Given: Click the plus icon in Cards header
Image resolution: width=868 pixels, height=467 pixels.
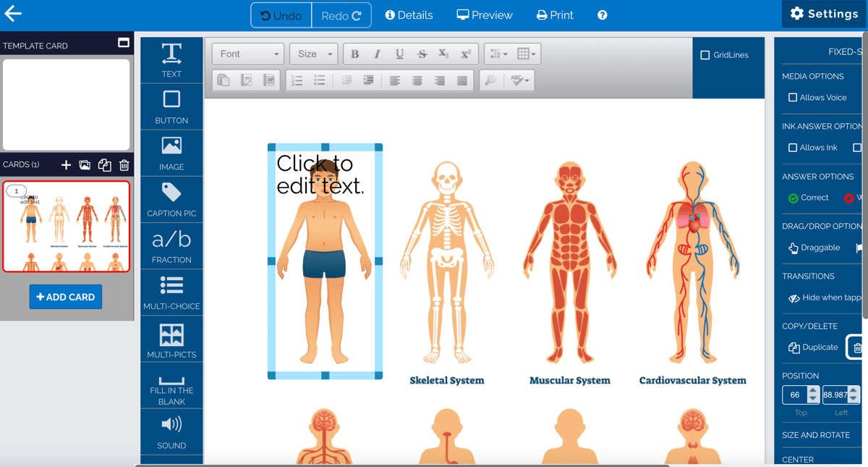Looking at the screenshot, I should click(66, 165).
